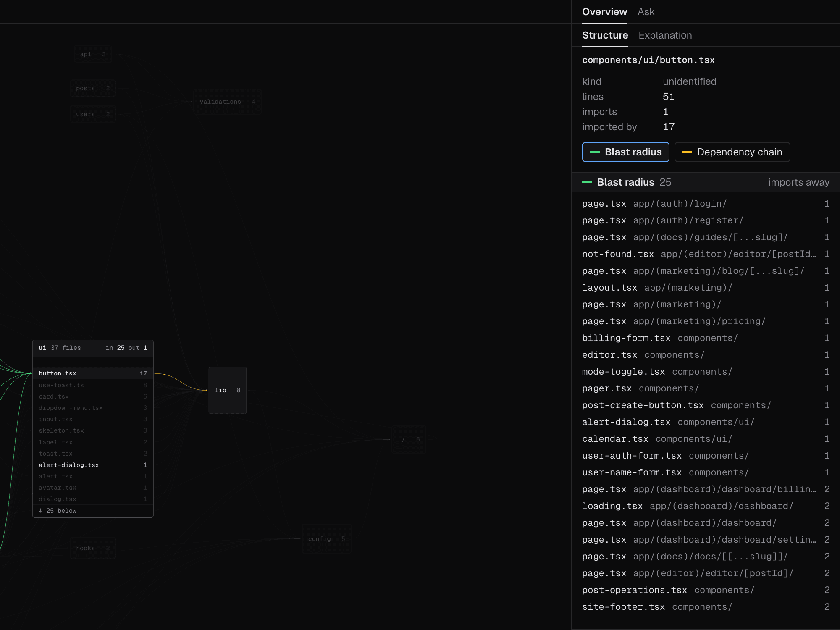Select billing-form.tsx in the list
The height and width of the screenshot is (630, 840).
[706, 338]
